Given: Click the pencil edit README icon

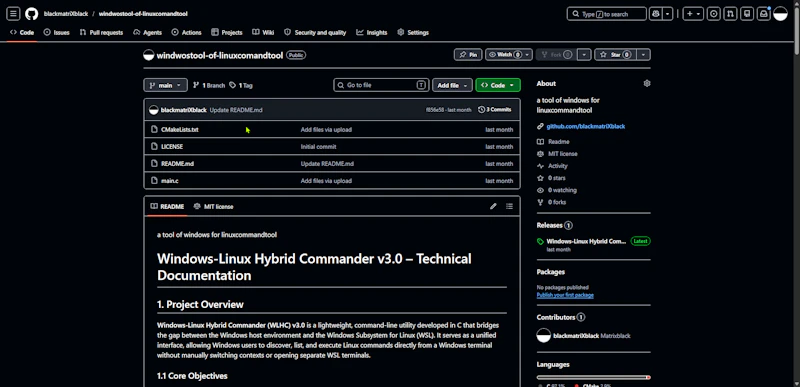Looking at the screenshot, I should (x=493, y=207).
